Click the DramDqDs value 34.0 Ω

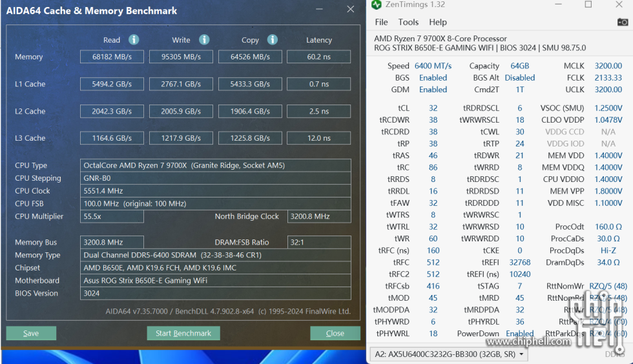click(608, 262)
